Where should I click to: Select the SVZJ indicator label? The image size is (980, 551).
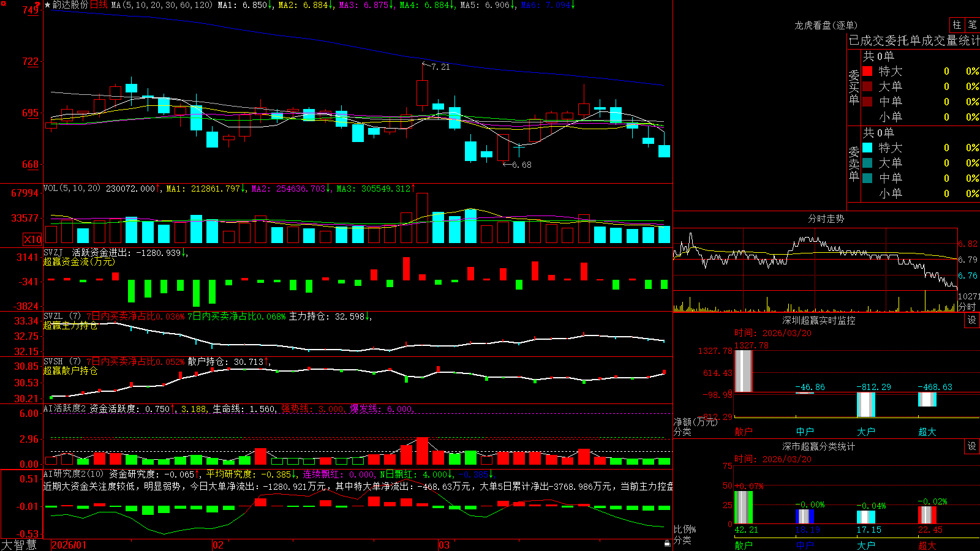pos(53,252)
